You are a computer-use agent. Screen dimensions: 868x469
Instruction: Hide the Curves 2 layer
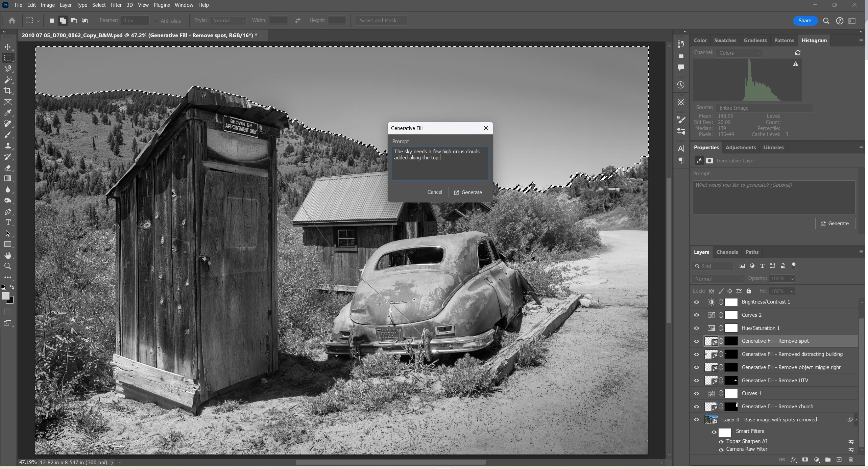coord(696,315)
